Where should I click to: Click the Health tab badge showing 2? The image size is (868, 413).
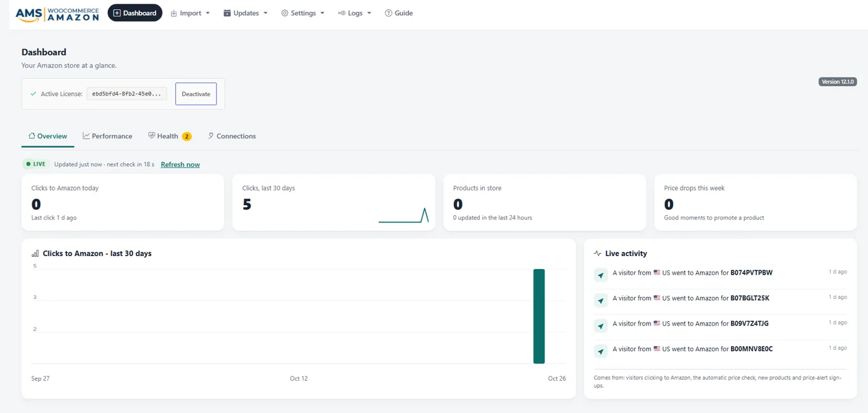click(187, 136)
